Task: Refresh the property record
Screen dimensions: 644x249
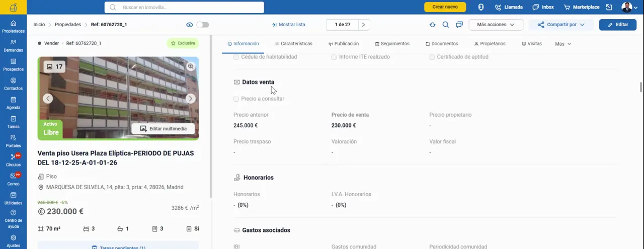Action: click(432, 25)
